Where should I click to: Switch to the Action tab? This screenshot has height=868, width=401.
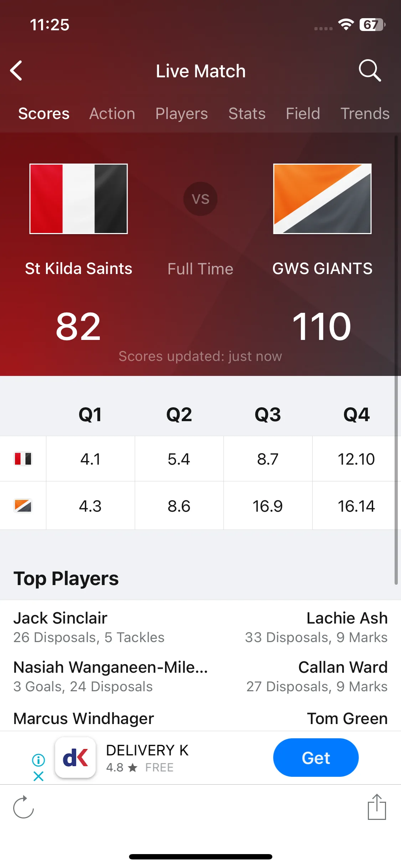[112, 114]
